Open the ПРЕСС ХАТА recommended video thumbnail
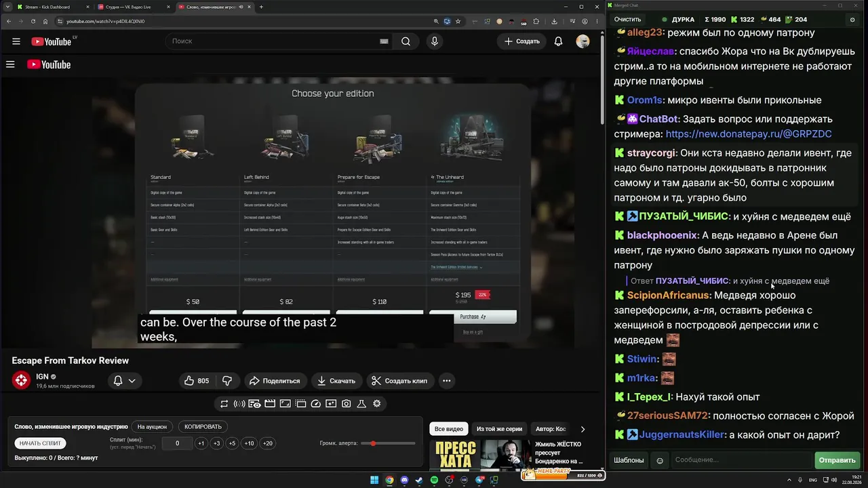Screen dimensions: 868x488 (481, 455)
